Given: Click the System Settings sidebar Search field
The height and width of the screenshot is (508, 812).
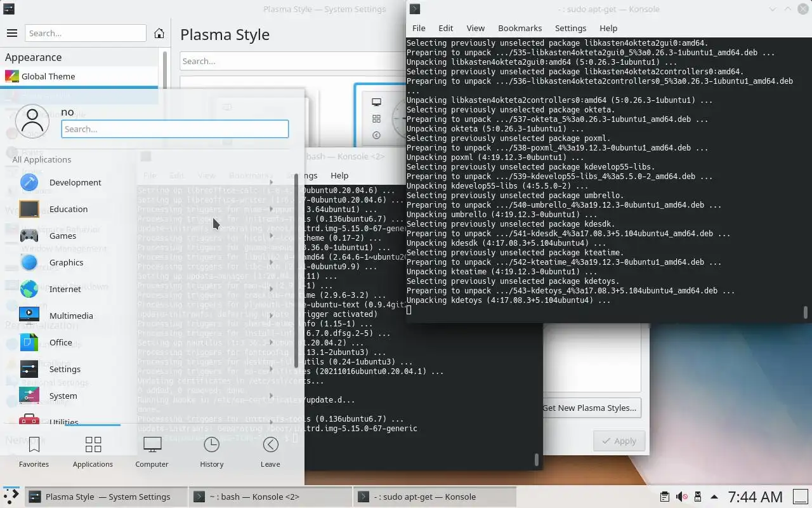Looking at the screenshot, I should [86, 33].
